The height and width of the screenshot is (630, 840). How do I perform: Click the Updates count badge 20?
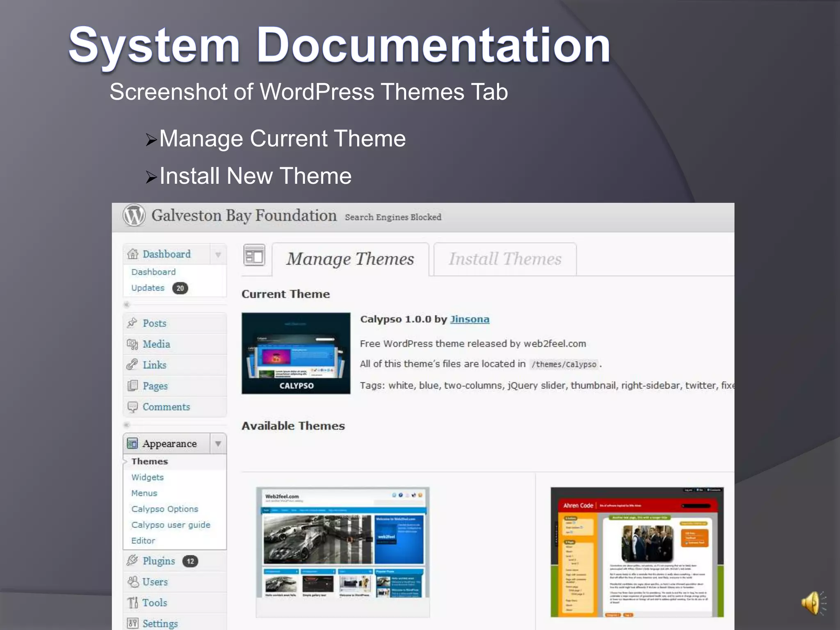click(x=180, y=288)
